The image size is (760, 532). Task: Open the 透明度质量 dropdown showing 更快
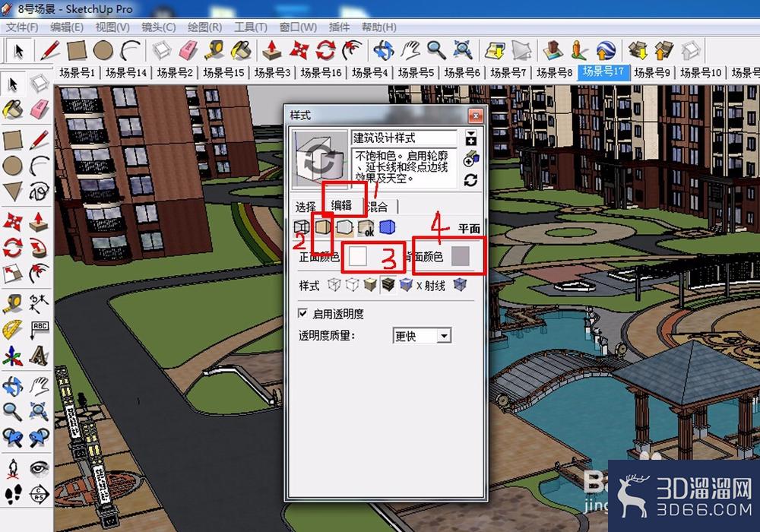tap(422, 336)
